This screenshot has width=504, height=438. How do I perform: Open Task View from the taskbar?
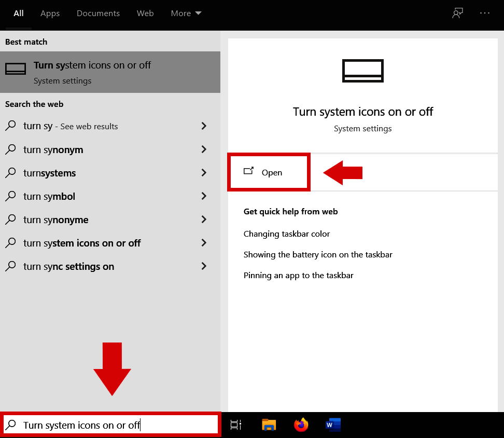pos(236,425)
